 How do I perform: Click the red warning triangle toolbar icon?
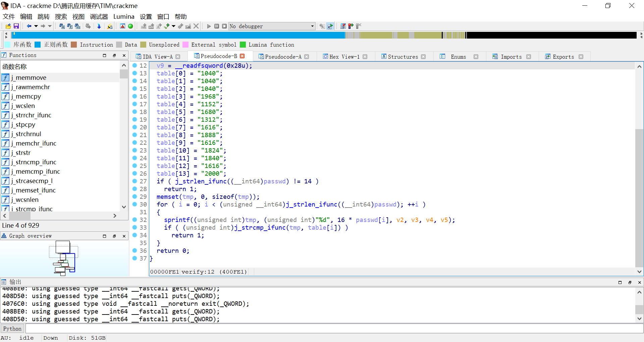[x=122, y=26]
